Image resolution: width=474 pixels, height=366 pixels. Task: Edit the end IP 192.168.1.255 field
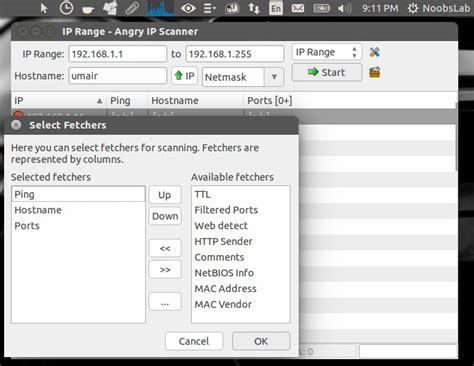coord(235,54)
